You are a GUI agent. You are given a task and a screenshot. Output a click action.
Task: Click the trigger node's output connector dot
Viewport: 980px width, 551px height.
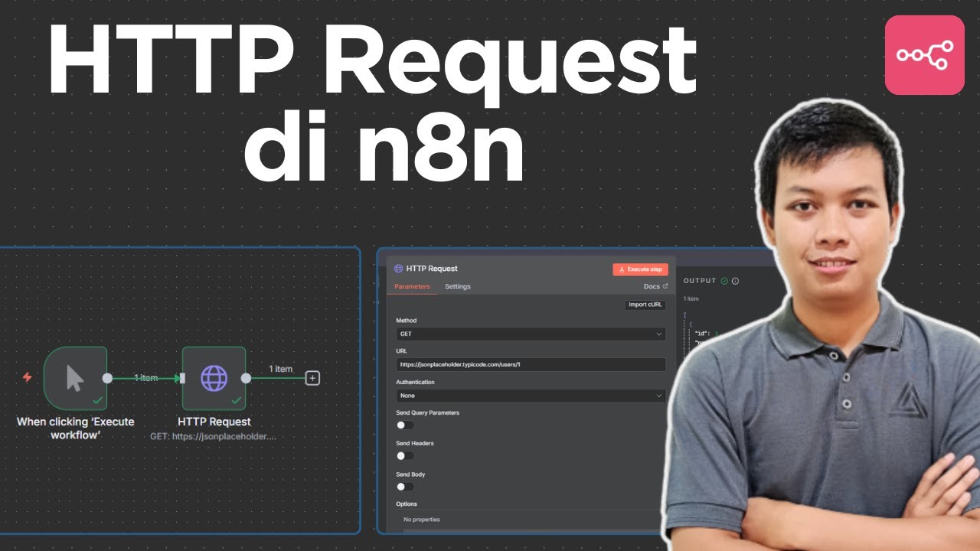coord(107,378)
